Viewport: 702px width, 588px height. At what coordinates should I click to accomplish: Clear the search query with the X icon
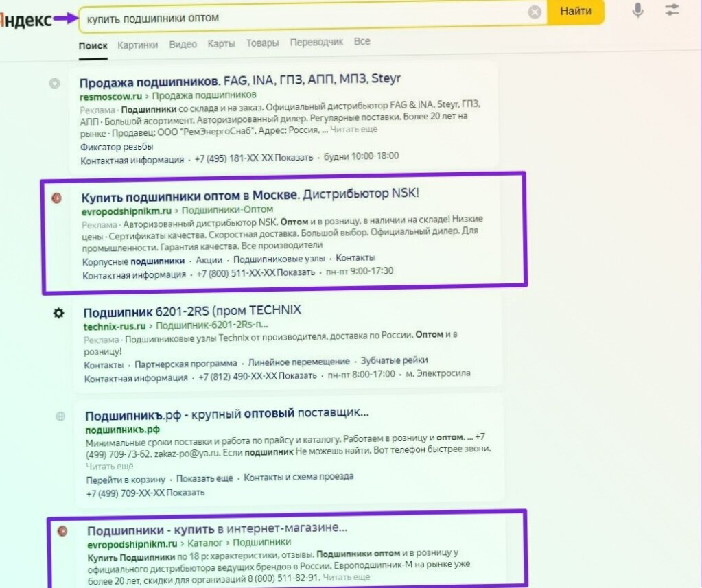pyautogui.click(x=535, y=12)
